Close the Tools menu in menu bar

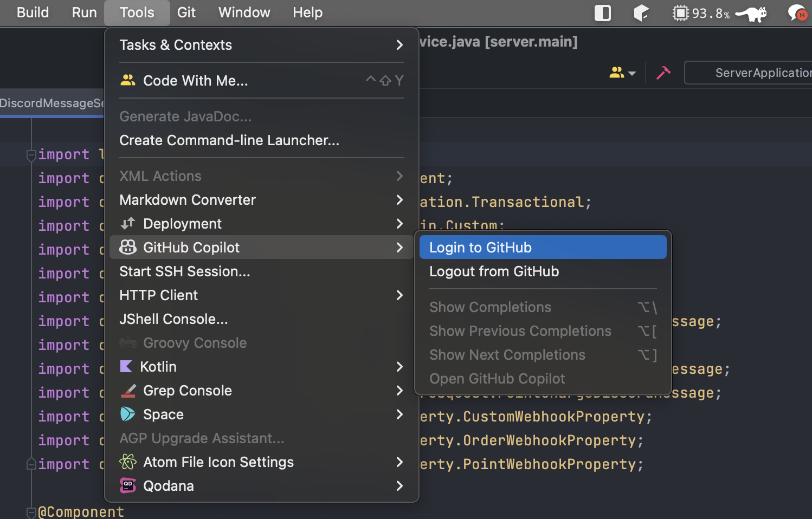(137, 12)
